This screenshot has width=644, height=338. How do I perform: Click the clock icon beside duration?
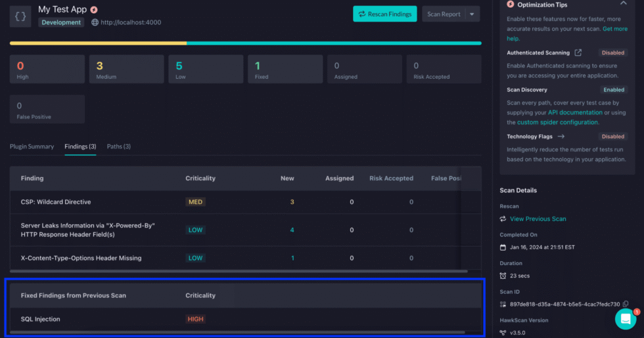pyautogui.click(x=503, y=276)
